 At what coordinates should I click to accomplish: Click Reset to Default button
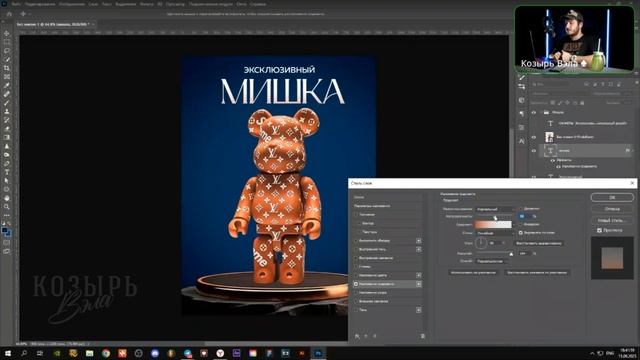coord(537,273)
